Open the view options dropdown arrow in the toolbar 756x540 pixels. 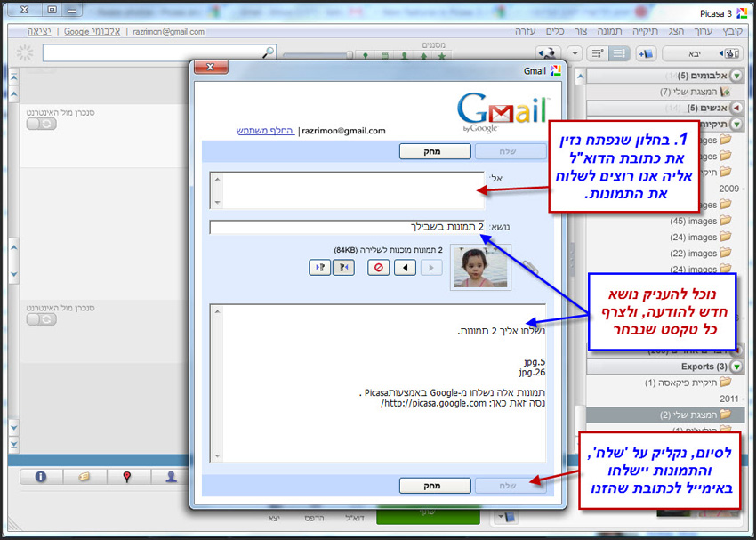[x=575, y=53]
